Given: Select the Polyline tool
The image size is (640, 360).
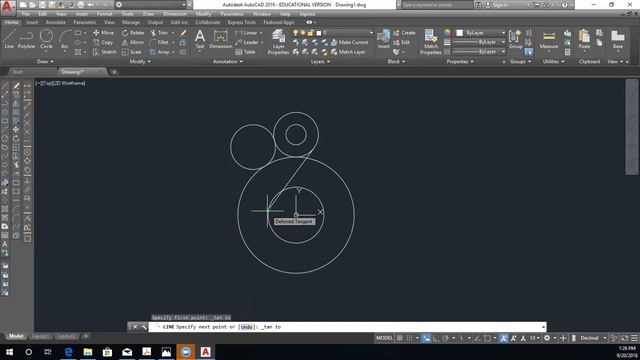Looking at the screenshot, I should pyautogui.click(x=26, y=39).
